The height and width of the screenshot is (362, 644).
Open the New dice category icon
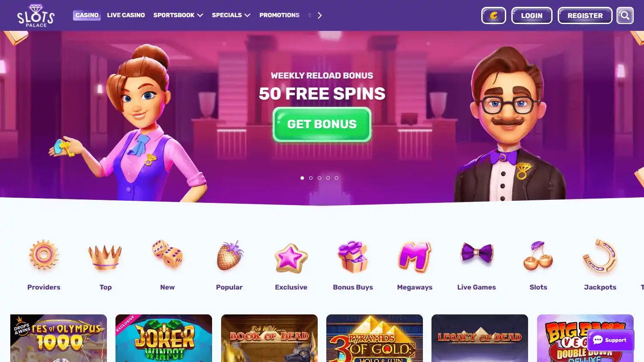tap(167, 254)
